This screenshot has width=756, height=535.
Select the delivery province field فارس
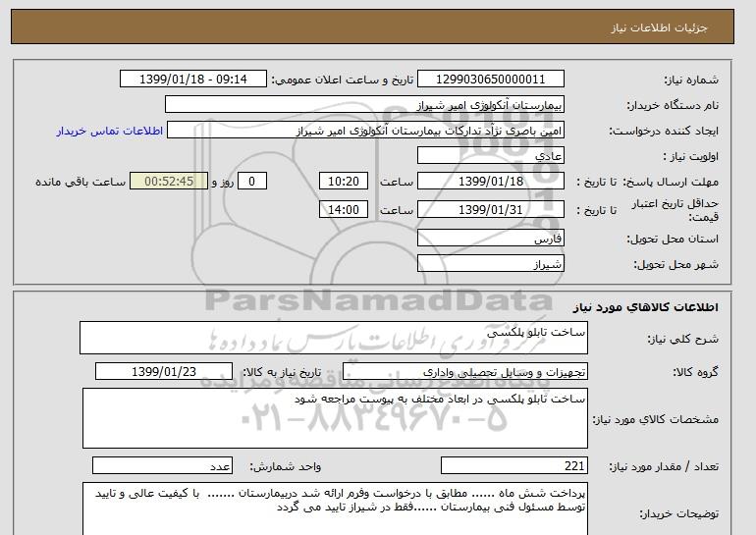490,239
